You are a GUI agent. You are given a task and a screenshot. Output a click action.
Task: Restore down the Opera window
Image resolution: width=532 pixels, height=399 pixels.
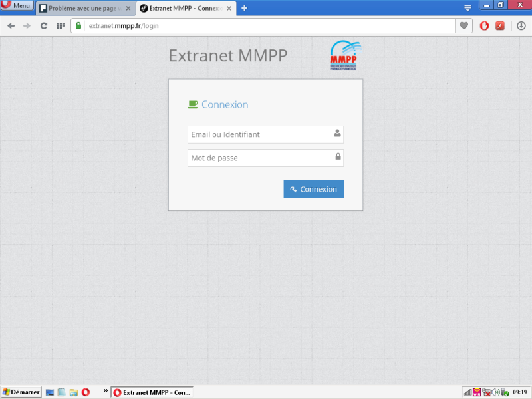[x=501, y=5]
